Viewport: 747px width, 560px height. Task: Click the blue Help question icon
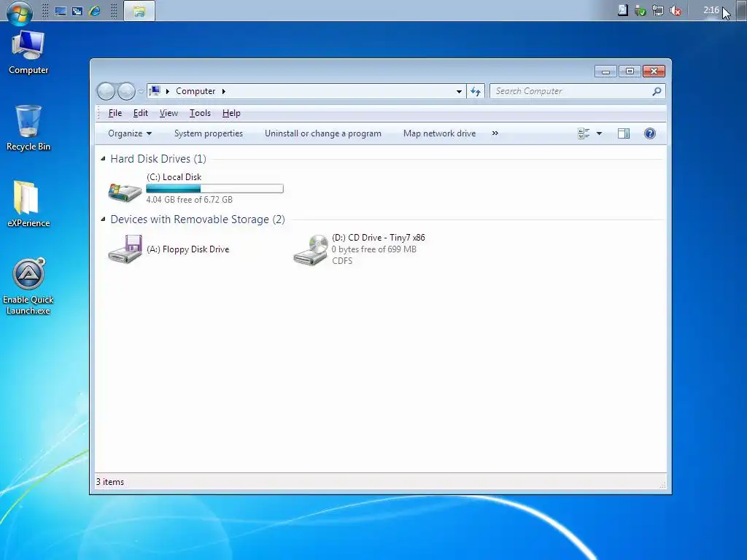[x=650, y=133]
